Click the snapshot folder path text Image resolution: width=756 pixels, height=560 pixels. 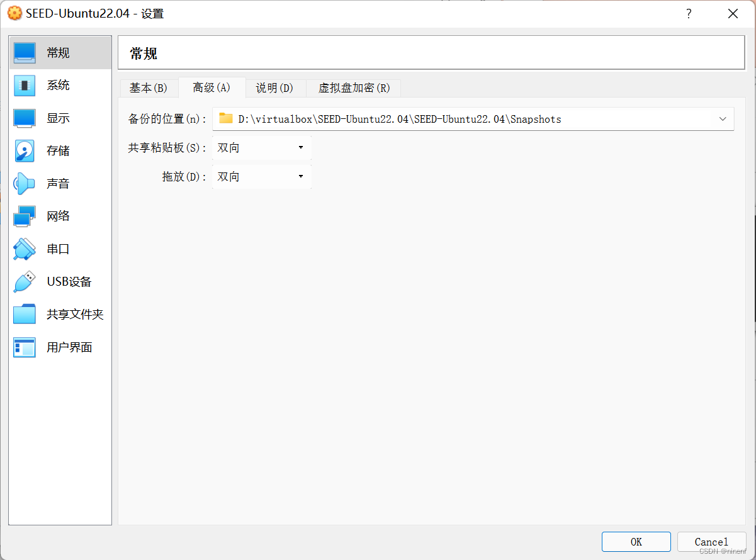coord(400,119)
